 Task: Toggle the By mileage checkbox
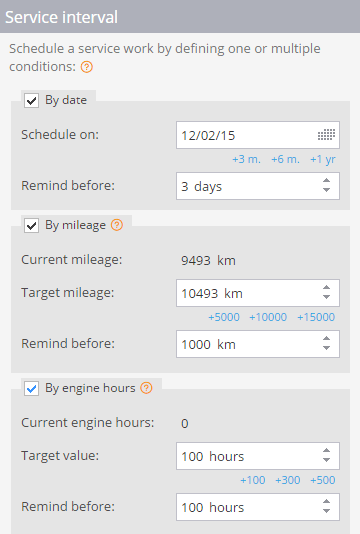(31, 226)
